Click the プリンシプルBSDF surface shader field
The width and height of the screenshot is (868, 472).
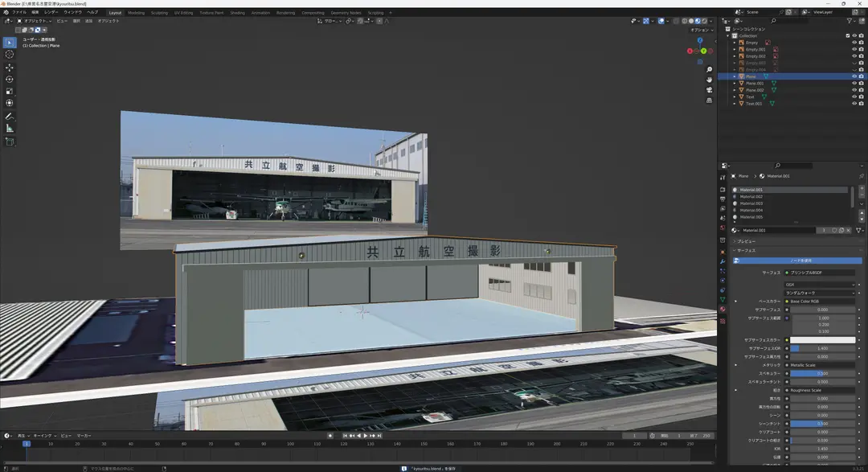[820, 273]
